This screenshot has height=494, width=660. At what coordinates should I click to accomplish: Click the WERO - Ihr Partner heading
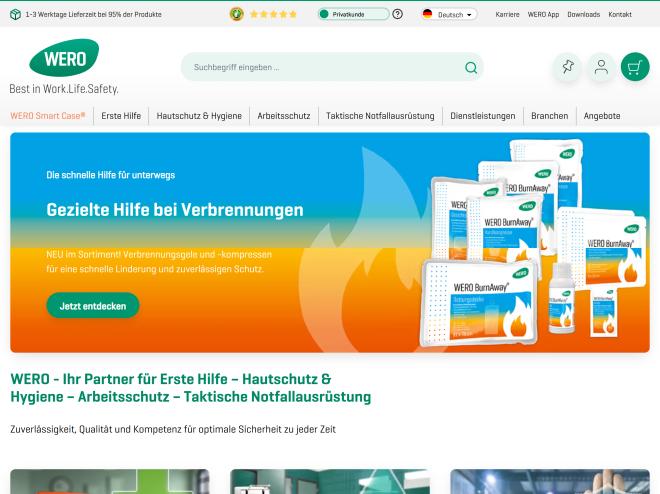pos(191,388)
